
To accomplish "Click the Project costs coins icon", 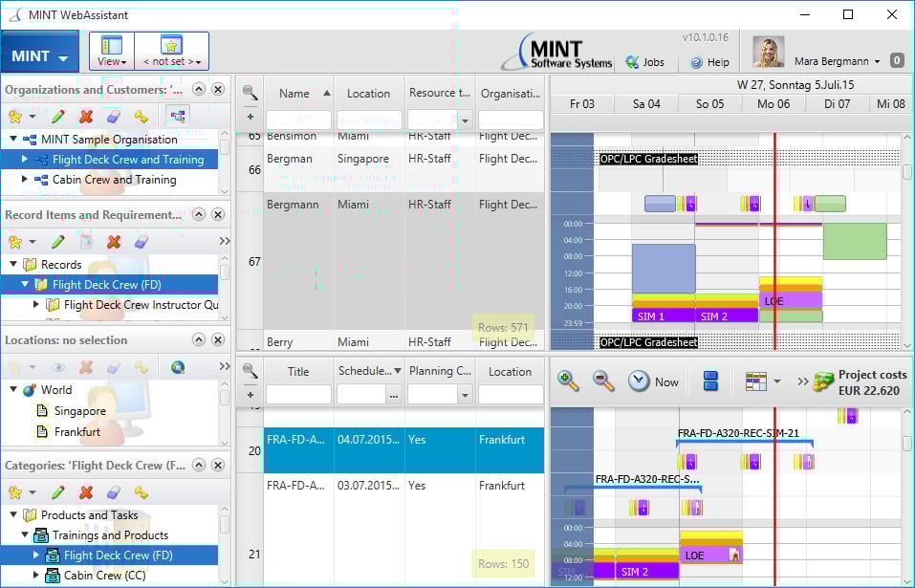I will pyautogui.click(x=823, y=381).
